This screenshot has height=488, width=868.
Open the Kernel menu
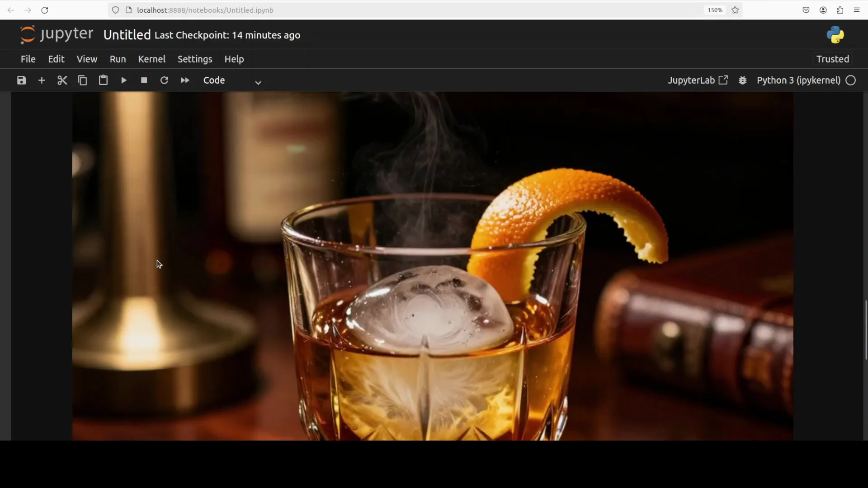(x=152, y=59)
